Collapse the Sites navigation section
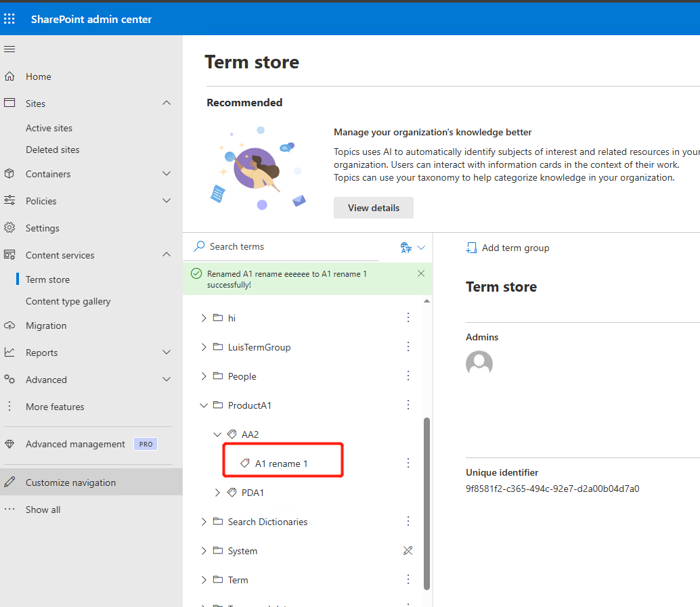Image resolution: width=700 pixels, height=607 pixels. tap(167, 103)
